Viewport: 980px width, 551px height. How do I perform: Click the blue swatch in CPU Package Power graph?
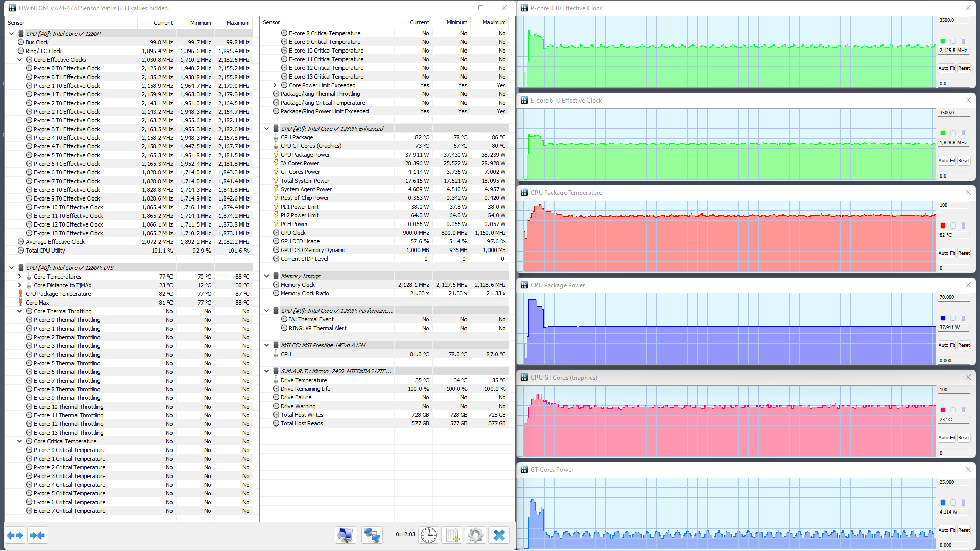tap(943, 318)
